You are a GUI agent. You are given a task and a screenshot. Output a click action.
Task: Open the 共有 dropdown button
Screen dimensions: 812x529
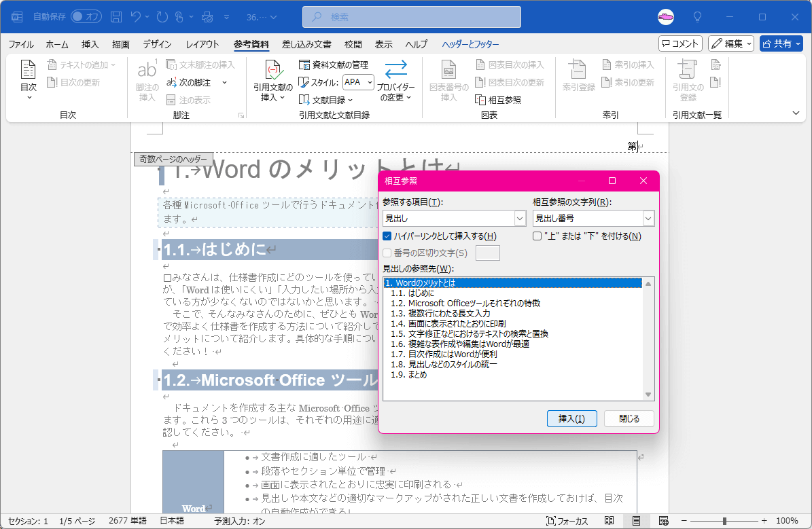click(781, 43)
